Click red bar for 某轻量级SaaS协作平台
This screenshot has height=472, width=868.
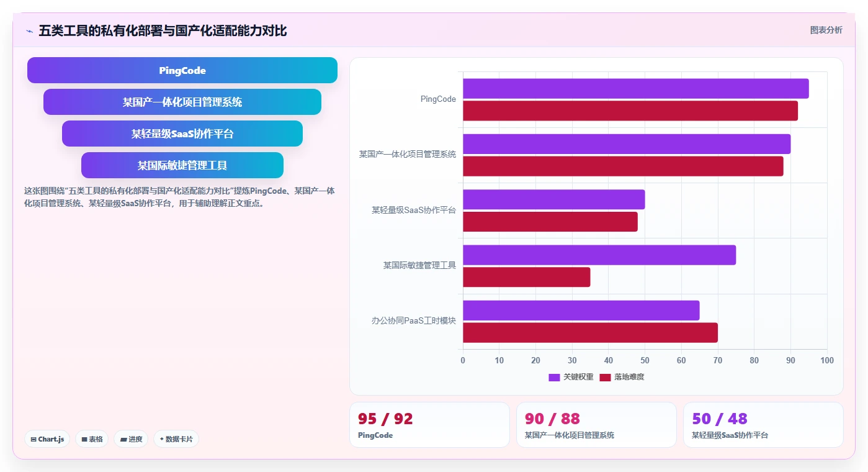(x=550, y=222)
